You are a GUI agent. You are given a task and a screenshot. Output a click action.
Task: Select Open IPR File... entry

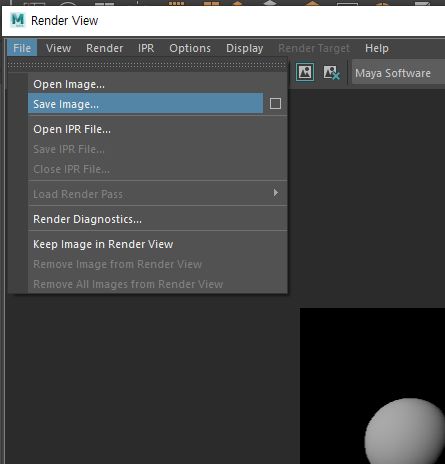coord(157,129)
